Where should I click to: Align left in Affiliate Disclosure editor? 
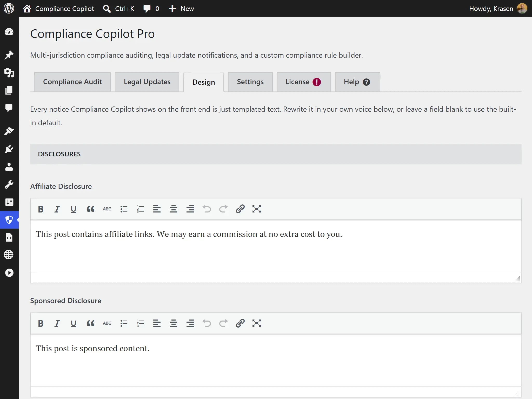pos(157,209)
